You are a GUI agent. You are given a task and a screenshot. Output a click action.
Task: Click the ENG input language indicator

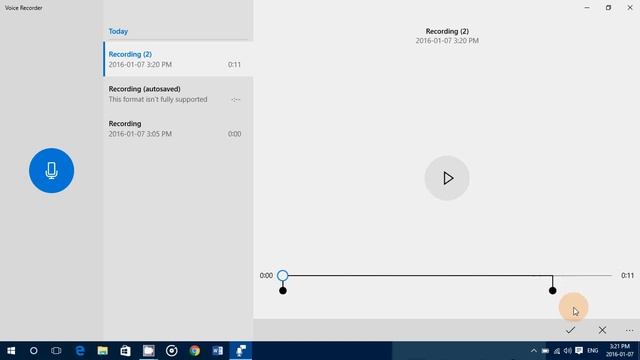click(593, 351)
